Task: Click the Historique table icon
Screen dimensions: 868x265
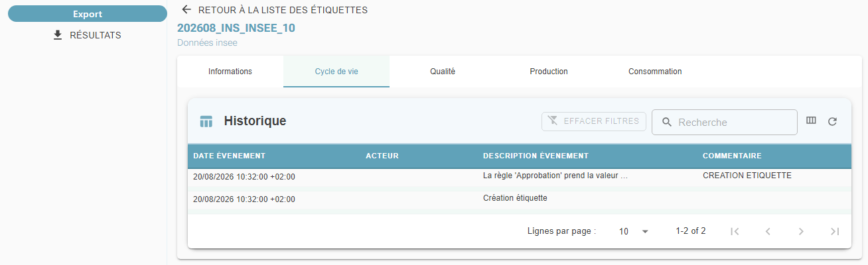Action: click(x=206, y=121)
